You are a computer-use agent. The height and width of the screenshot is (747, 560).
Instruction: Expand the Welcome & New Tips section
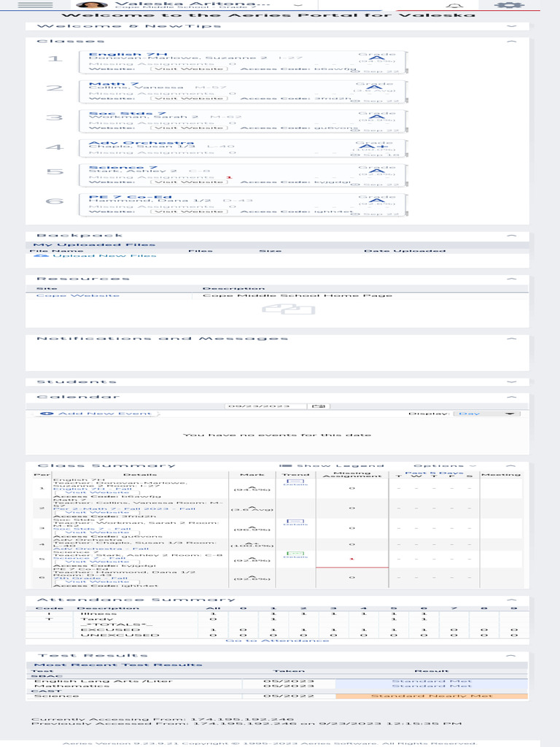tap(512, 26)
